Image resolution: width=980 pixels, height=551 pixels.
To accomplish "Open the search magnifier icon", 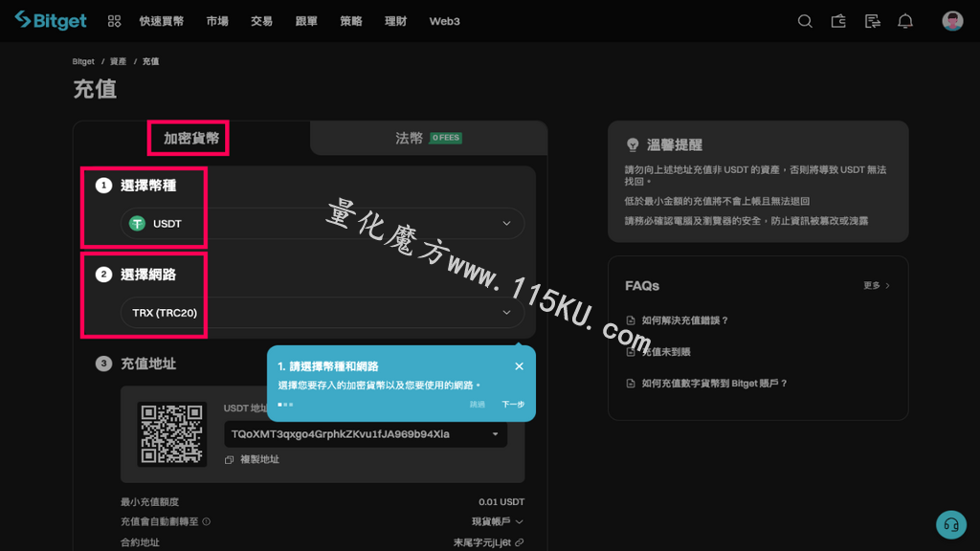I will coord(805,21).
